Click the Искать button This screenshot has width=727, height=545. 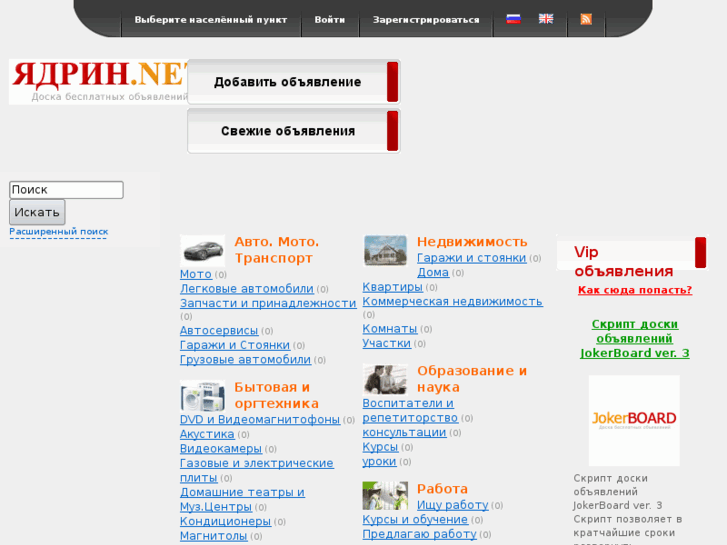coord(37,212)
